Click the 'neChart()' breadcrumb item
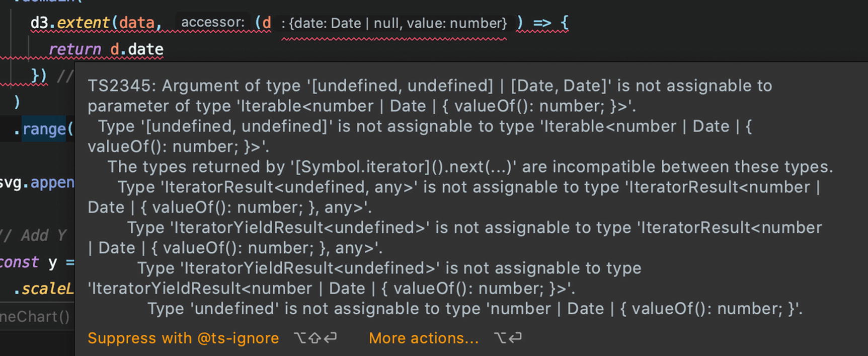The height and width of the screenshot is (356, 868). pyautogui.click(x=35, y=317)
